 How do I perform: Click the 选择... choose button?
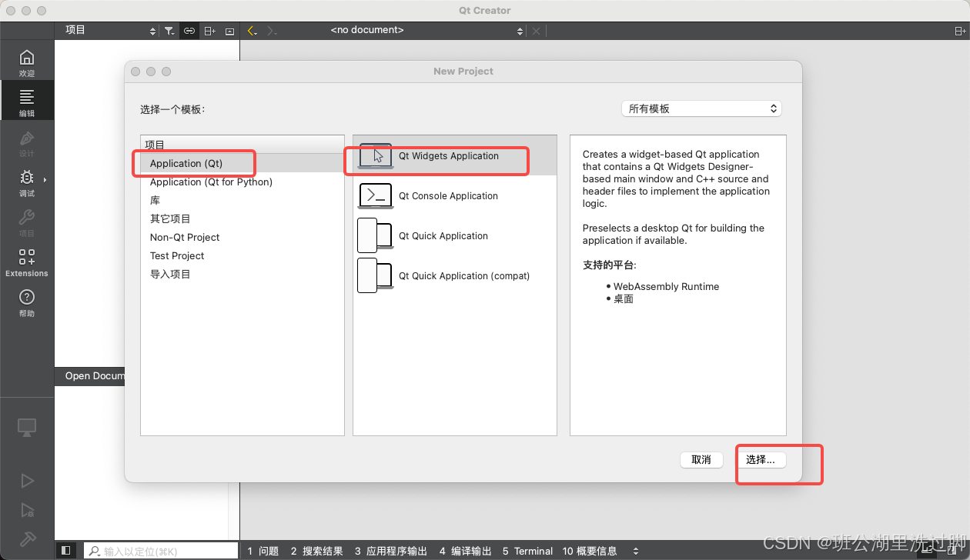point(760,459)
